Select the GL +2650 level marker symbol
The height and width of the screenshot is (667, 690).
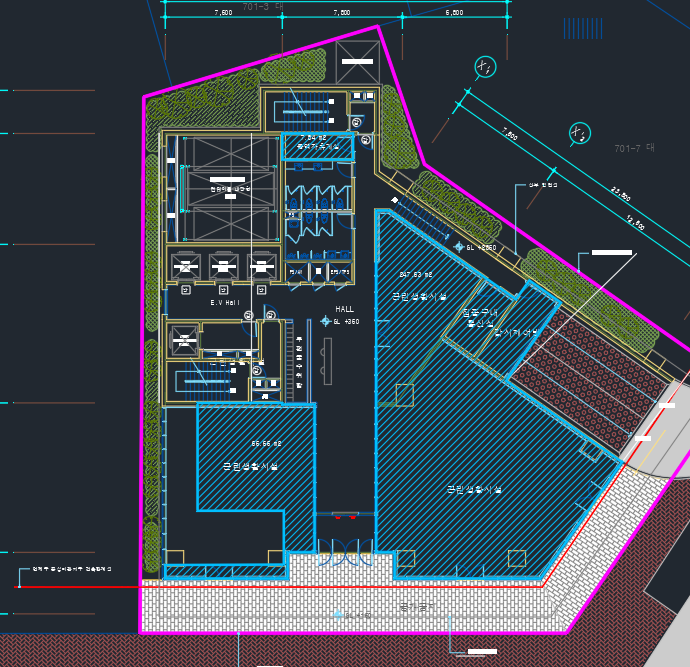[x=459, y=246]
